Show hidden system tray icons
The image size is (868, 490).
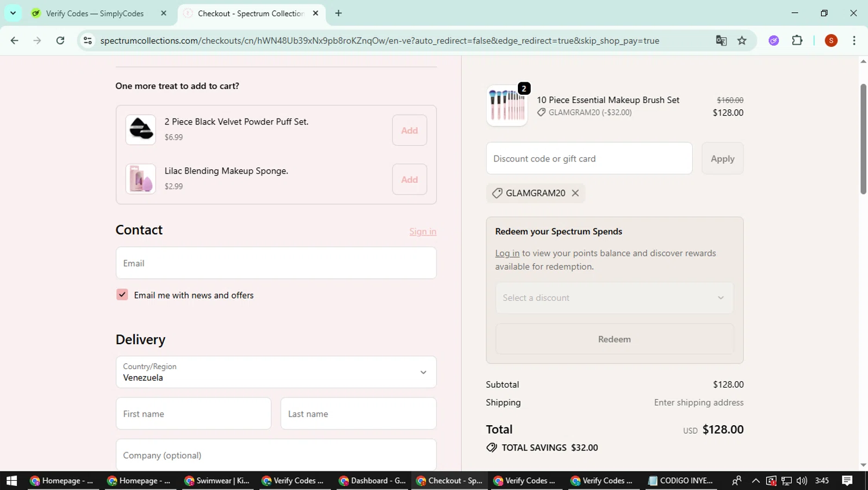click(x=756, y=481)
